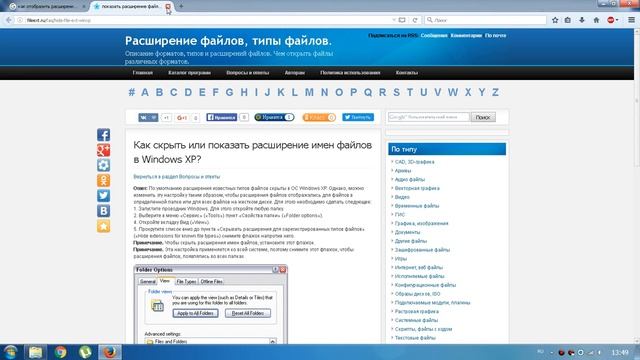Click the Twitter 'Твитнуть' button

[358, 118]
